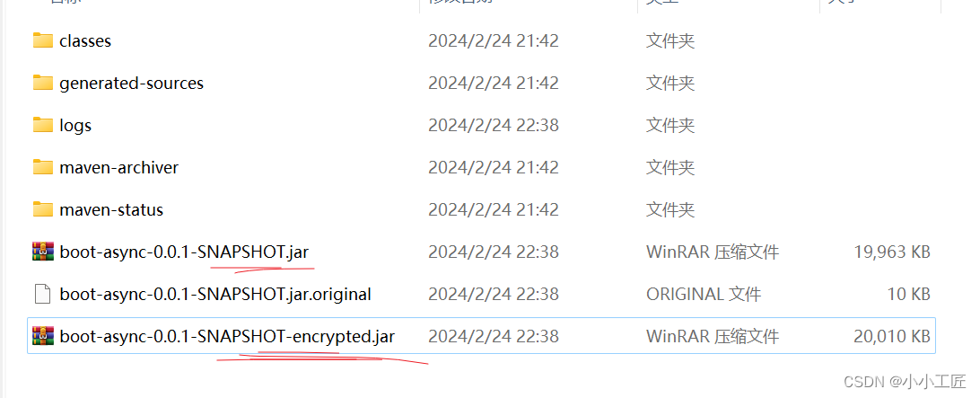The image size is (980, 398).
Task: Click the date modified column header
Action: [x=460, y=2]
